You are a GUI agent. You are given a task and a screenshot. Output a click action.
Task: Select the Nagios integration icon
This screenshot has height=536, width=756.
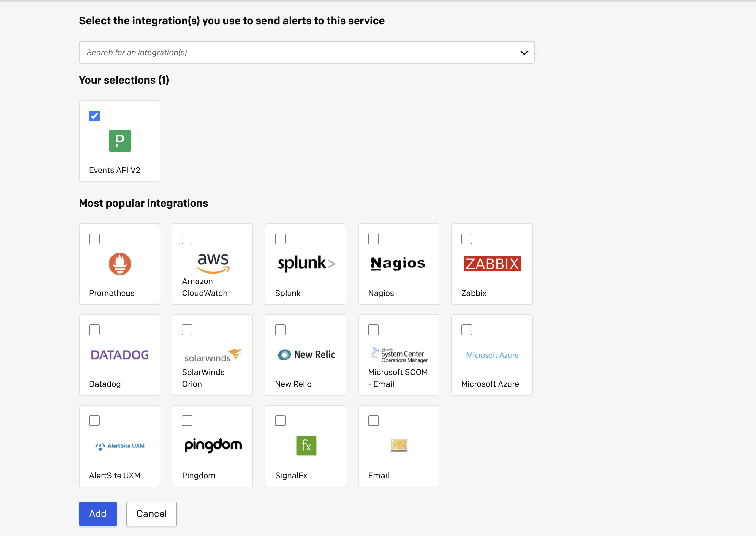pyautogui.click(x=398, y=264)
